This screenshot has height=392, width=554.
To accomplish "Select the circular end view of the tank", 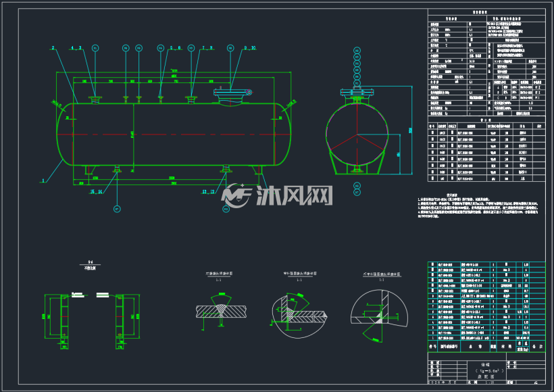I will pyautogui.click(x=357, y=134).
